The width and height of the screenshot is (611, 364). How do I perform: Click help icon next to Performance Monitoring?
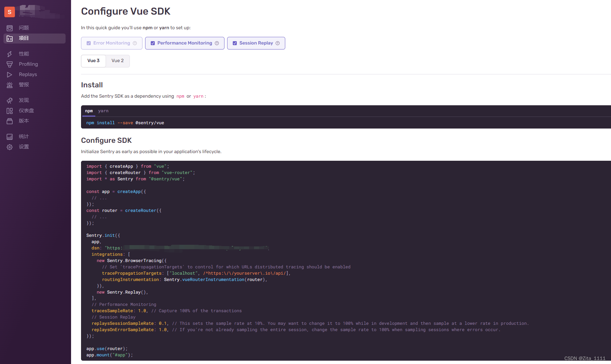point(217,43)
